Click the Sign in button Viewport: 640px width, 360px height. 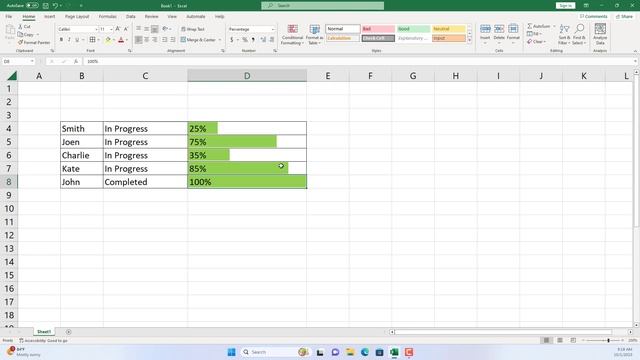click(565, 6)
